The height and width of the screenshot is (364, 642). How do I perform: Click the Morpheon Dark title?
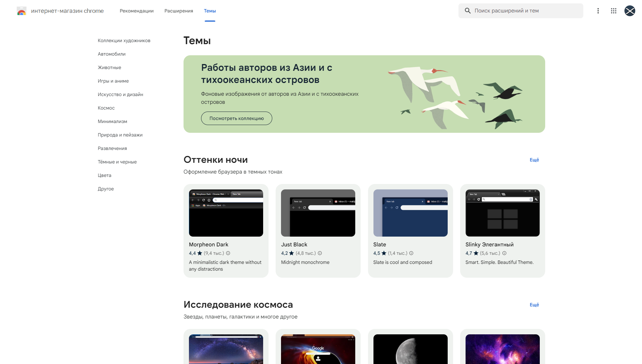point(208,244)
